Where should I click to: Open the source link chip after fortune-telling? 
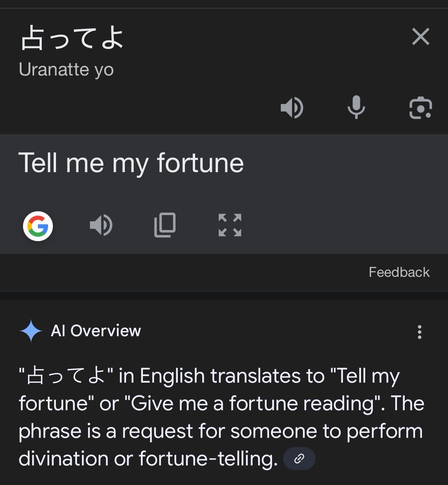(299, 458)
